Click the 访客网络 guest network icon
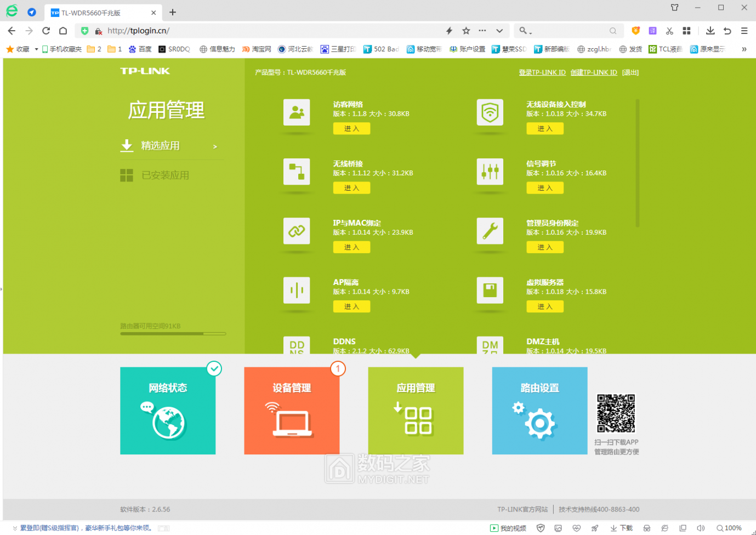The image size is (756, 535). (297, 112)
